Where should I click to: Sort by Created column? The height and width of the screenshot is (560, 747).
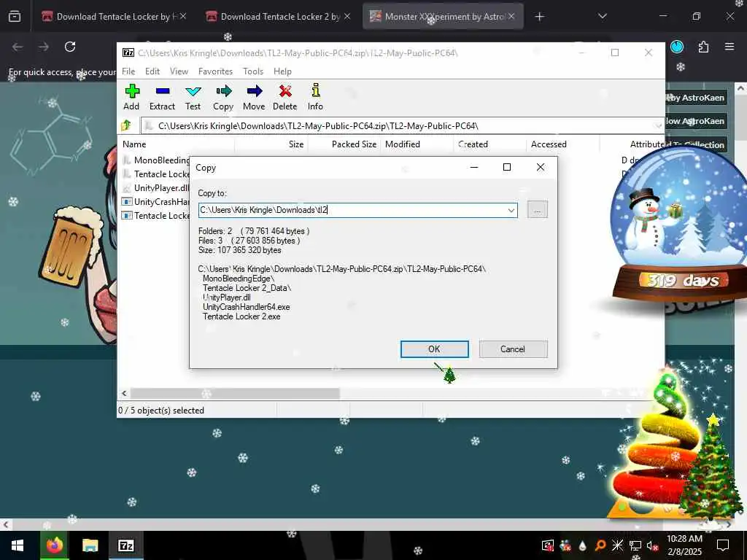(489, 144)
